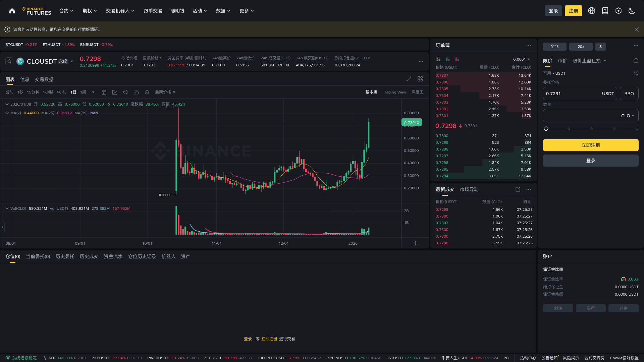Open the help center question-mark icon

point(605,11)
